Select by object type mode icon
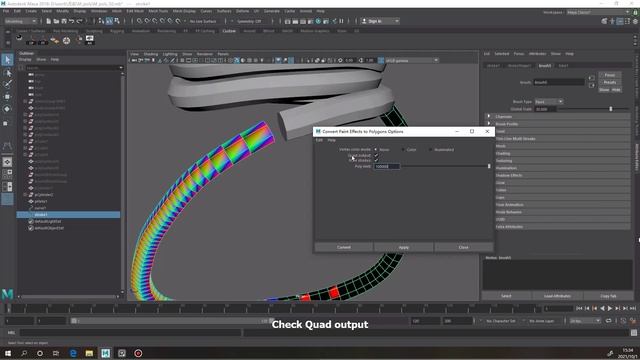The width and height of the screenshot is (640, 360). click(x=109, y=21)
